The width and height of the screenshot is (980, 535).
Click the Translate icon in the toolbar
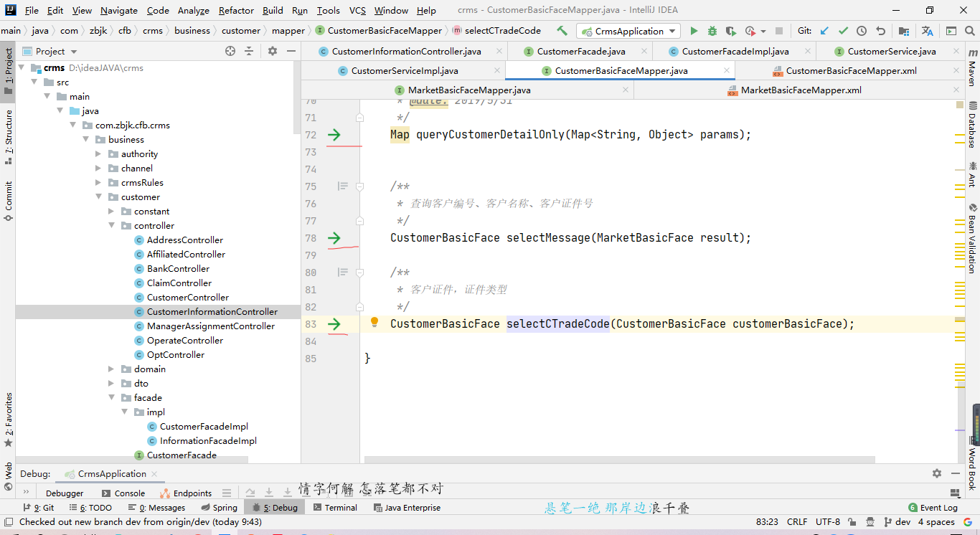(928, 31)
